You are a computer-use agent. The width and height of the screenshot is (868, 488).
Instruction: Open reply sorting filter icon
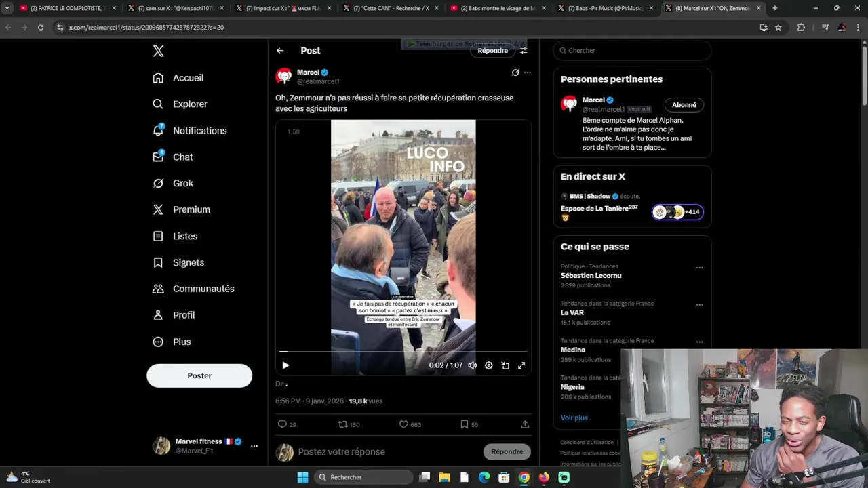point(524,51)
